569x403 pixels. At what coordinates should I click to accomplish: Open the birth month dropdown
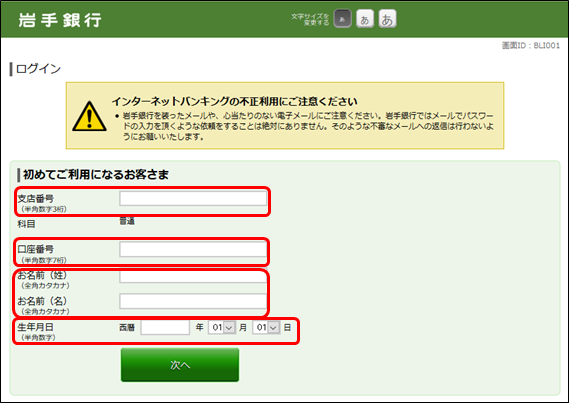click(222, 328)
